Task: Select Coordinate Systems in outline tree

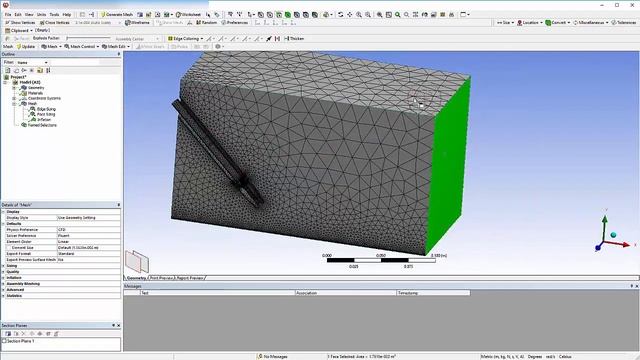Action: tap(44, 98)
